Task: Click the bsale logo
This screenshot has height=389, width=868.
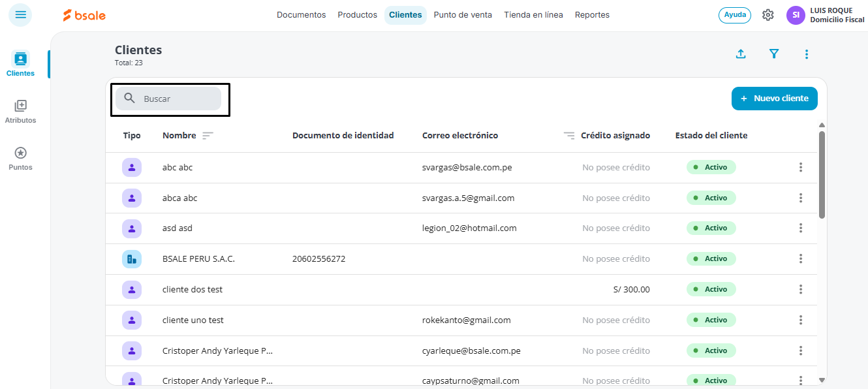Action: pos(84,15)
